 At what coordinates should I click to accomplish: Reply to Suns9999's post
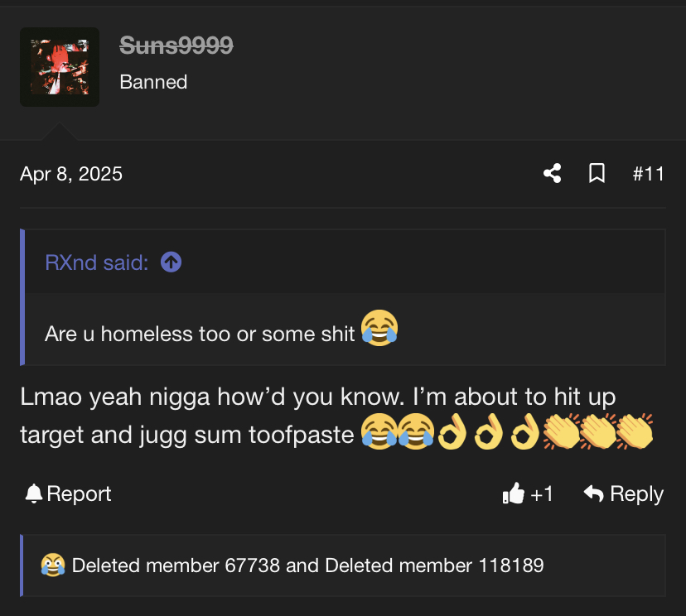click(x=624, y=494)
